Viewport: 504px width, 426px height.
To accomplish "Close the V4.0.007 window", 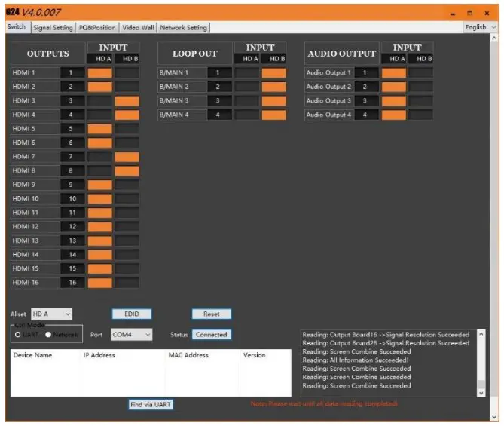I will (487, 13).
